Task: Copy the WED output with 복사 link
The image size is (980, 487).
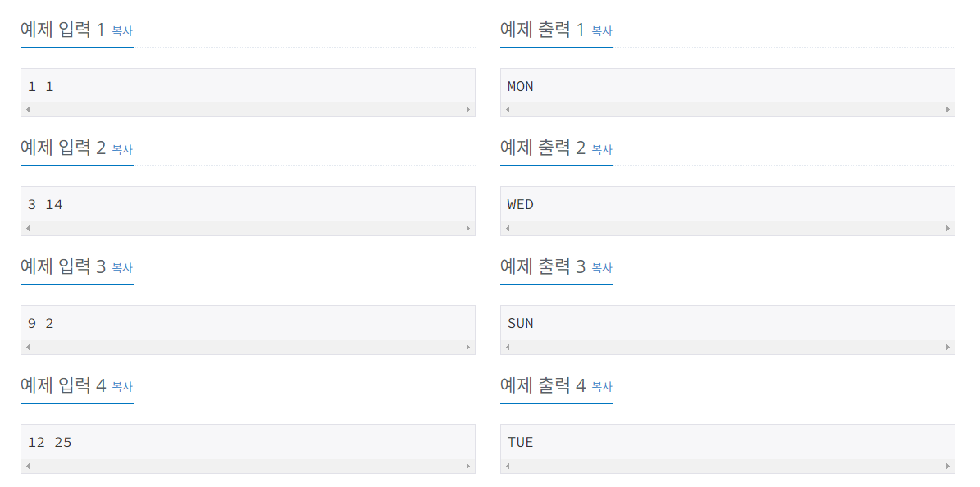Action: pos(600,149)
